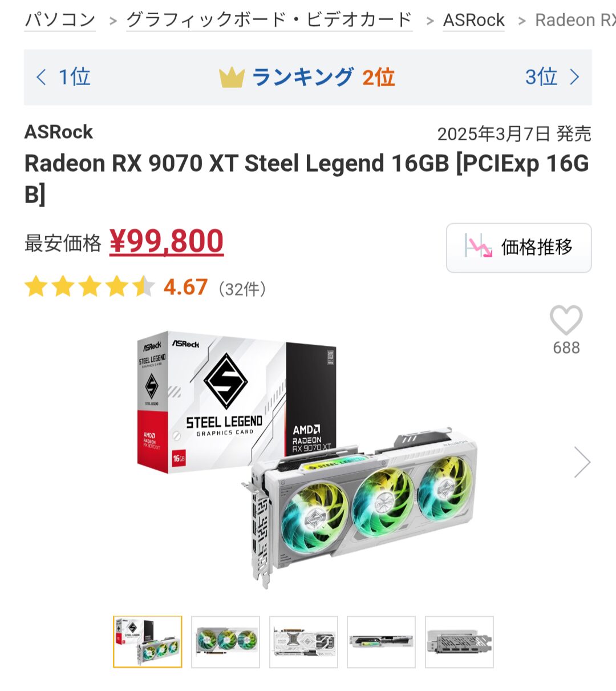Click the right chevron beside 3位
This screenshot has height=691, width=616.
click(x=574, y=77)
